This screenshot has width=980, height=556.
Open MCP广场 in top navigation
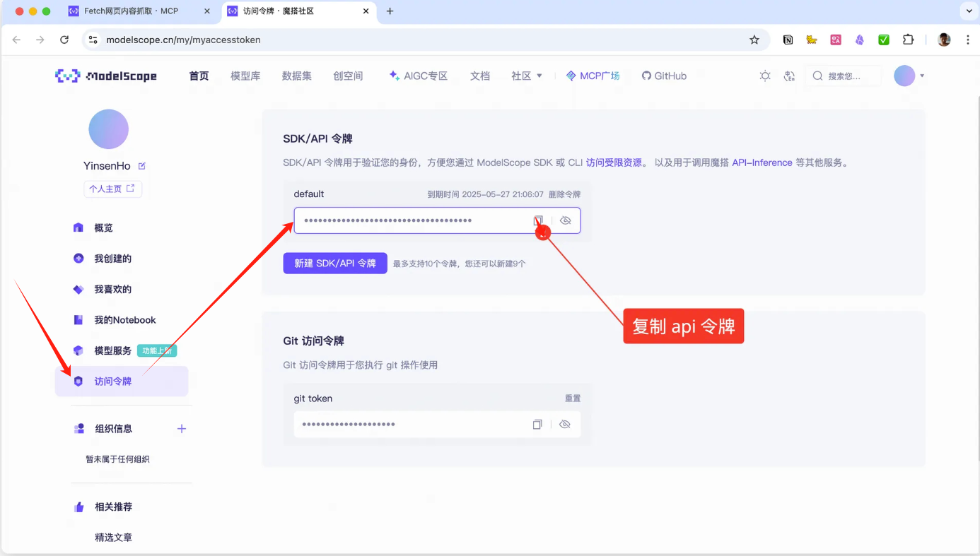pos(593,76)
